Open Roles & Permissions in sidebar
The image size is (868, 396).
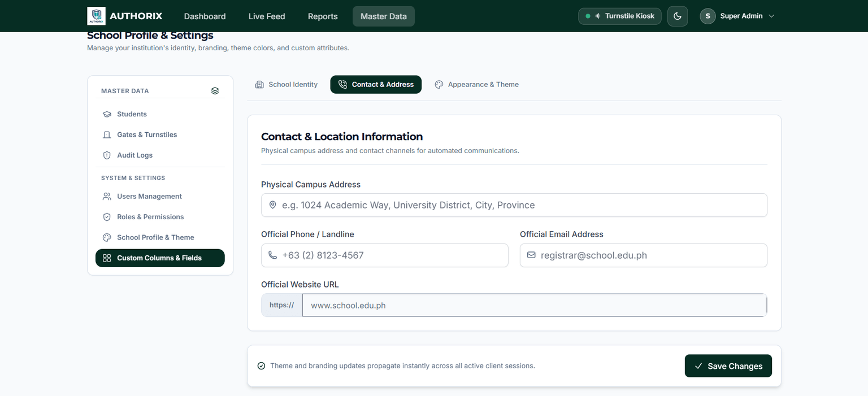click(x=160, y=217)
